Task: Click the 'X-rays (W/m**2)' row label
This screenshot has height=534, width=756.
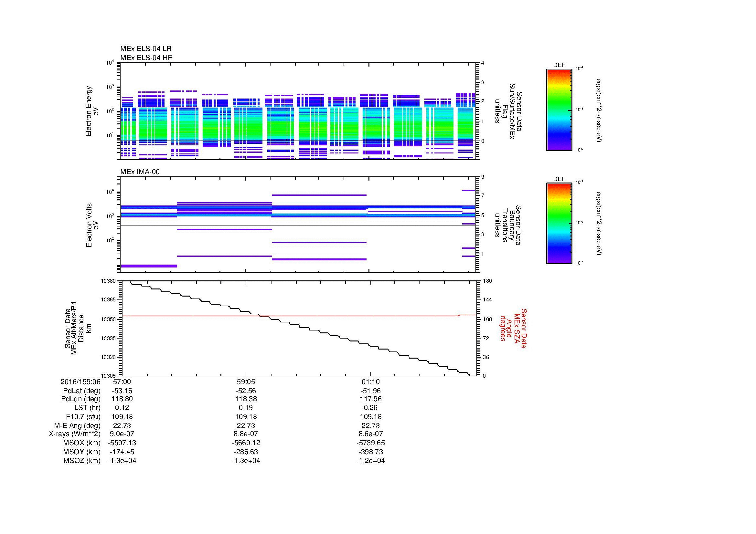Action: click(74, 434)
